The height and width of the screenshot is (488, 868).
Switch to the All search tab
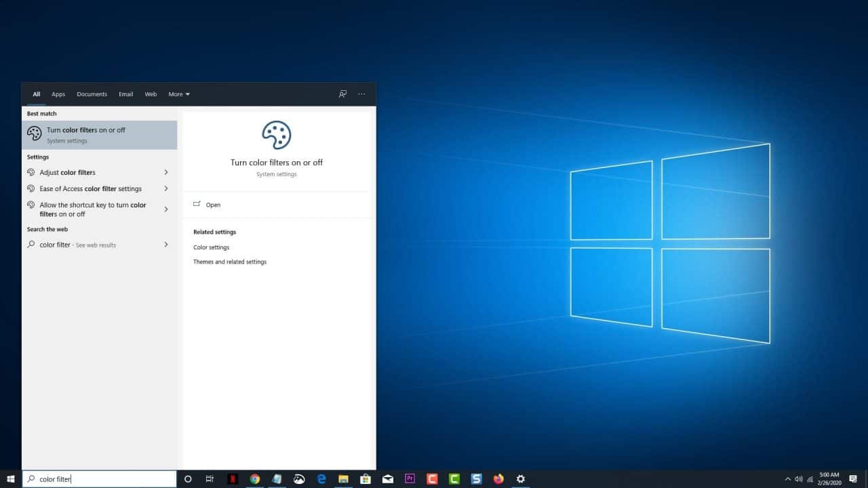point(37,94)
